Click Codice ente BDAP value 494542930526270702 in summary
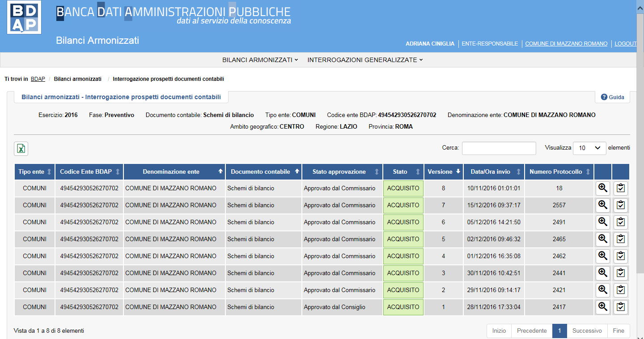 click(407, 115)
